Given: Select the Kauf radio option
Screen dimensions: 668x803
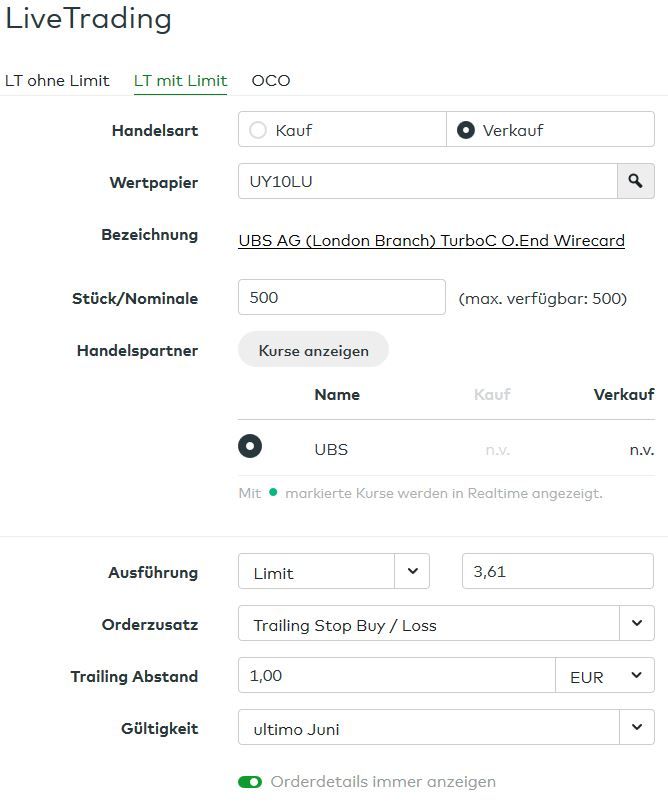Looking at the screenshot, I should 259,130.
